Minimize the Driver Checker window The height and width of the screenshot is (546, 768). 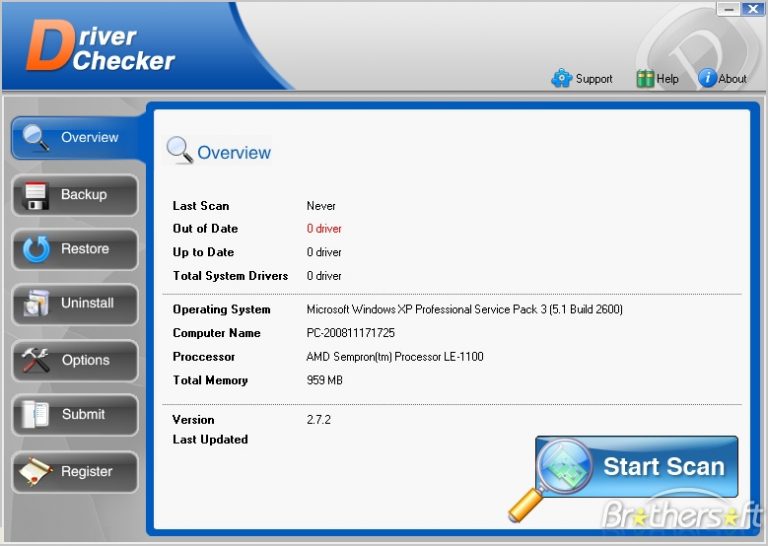pos(726,9)
